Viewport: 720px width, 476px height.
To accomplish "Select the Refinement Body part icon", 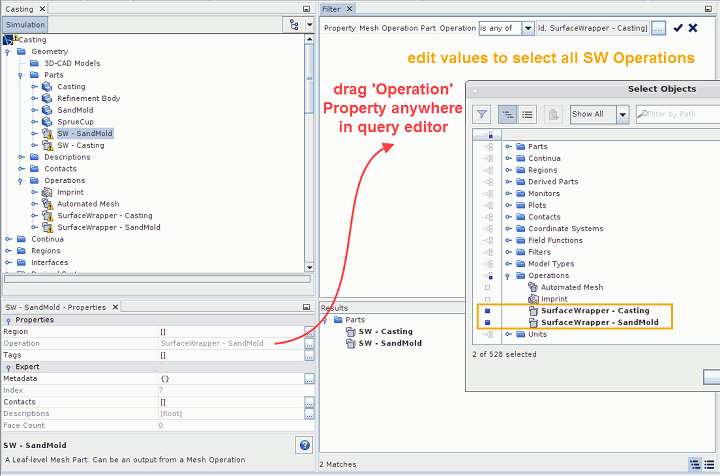I will pyautogui.click(x=47, y=98).
